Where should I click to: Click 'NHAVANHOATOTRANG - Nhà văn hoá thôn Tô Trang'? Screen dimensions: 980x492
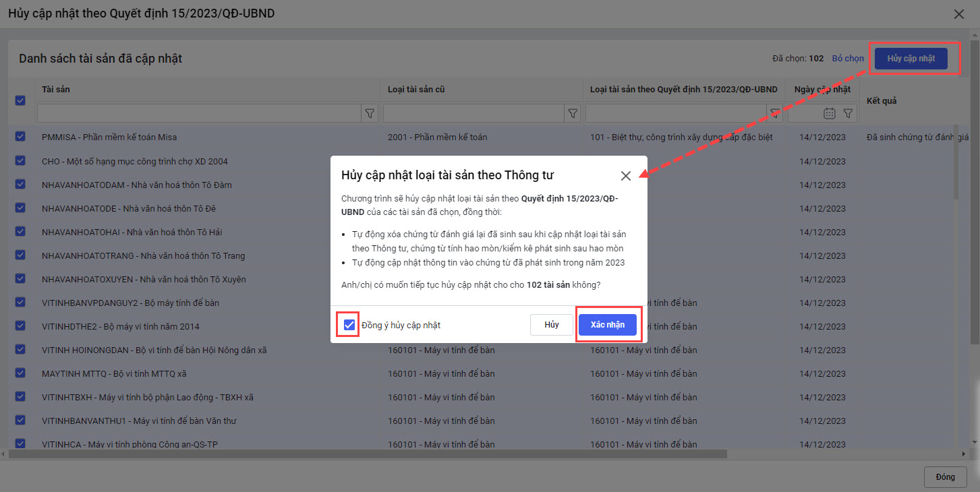pos(144,255)
